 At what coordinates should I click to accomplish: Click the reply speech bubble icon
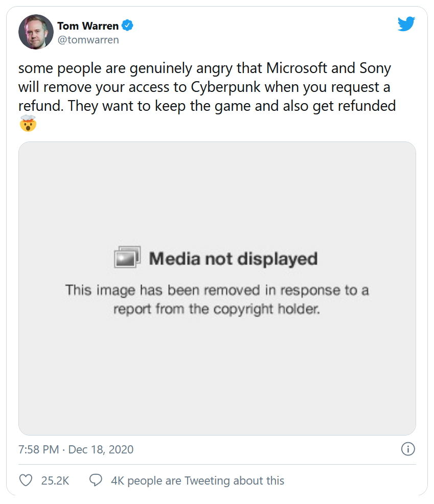95,481
